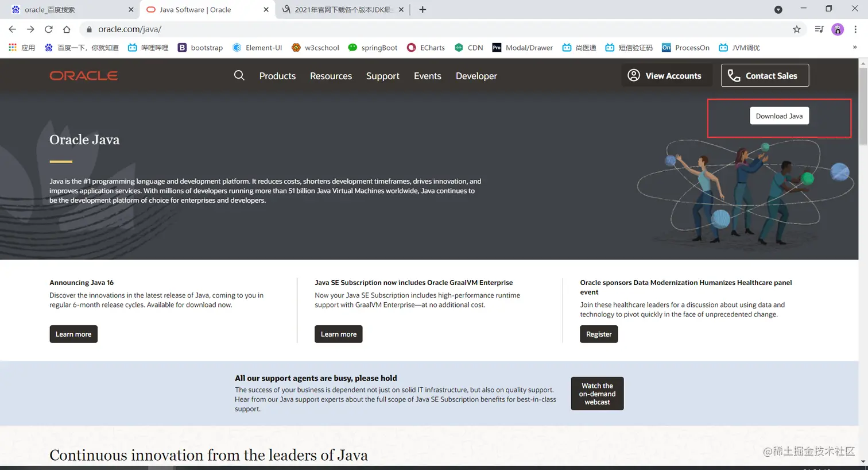View the site info lock icon
Viewport: 868px width, 470px height.
coord(89,29)
